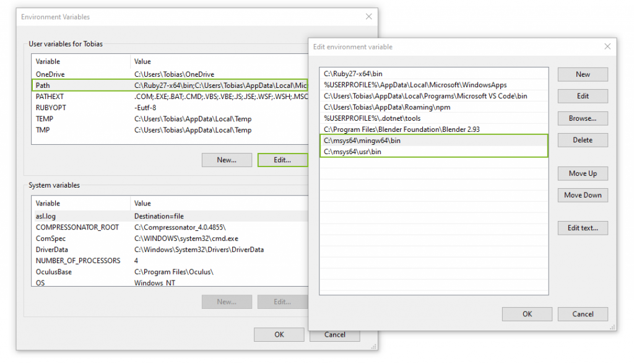Move the selected path entry up
Screen dimensions: 634x364
[x=582, y=173]
